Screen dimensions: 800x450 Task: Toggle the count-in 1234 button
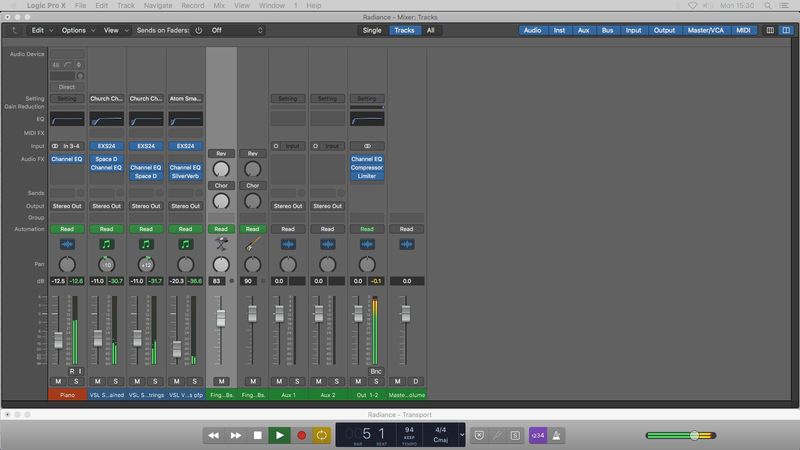538,435
